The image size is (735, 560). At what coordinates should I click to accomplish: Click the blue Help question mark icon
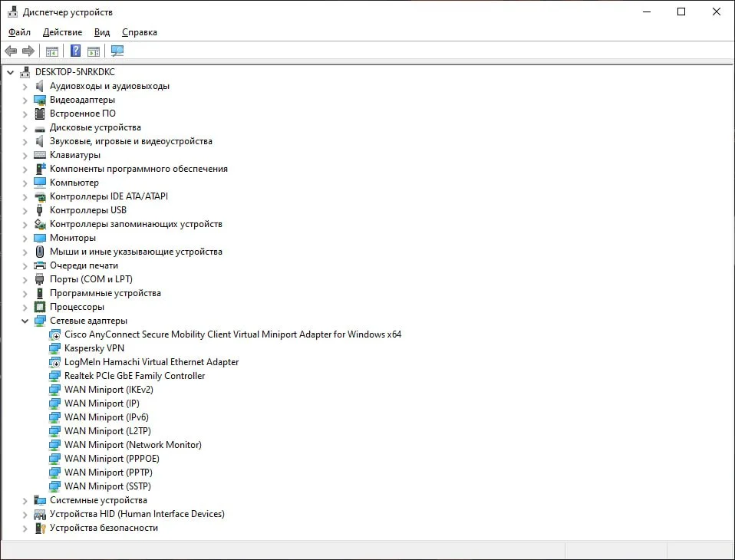(x=75, y=51)
